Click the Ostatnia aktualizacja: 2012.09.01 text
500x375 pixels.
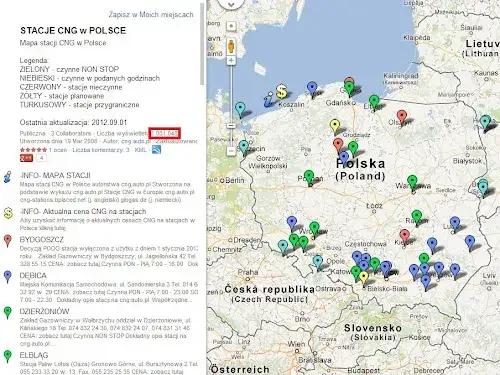(73, 122)
